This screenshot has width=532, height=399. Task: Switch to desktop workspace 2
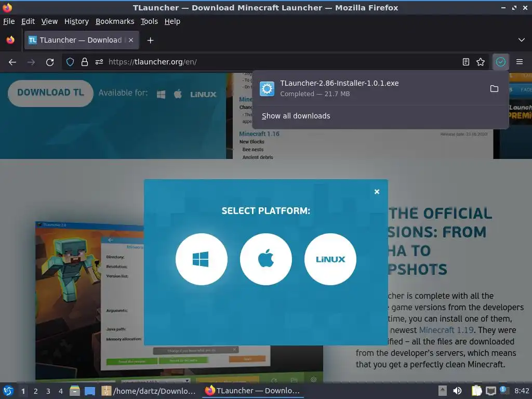tap(36, 391)
